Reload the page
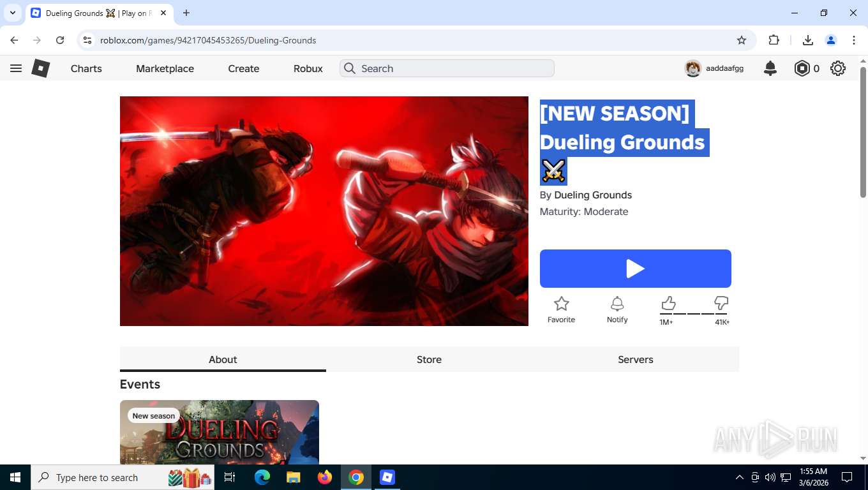 [60, 40]
